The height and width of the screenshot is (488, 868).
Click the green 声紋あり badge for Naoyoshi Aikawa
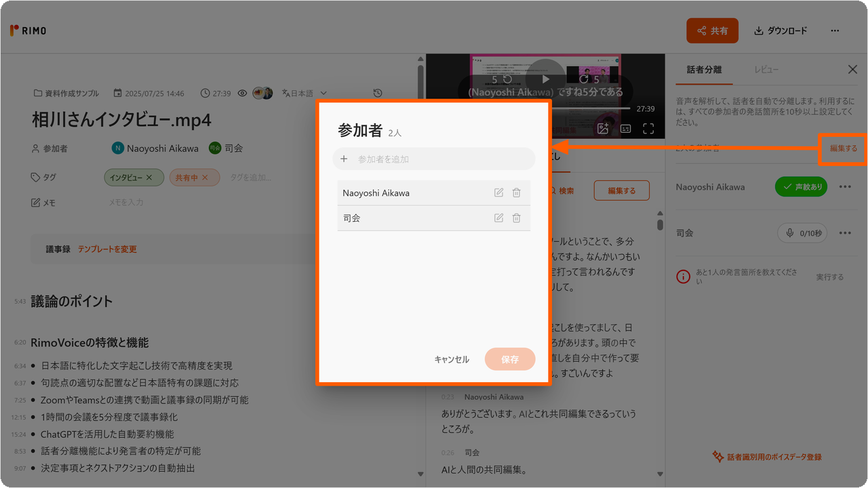point(801,186)
